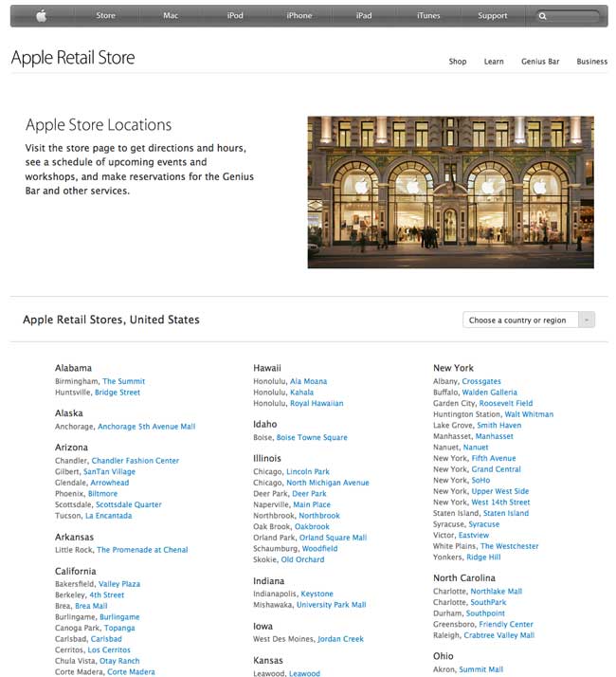Open The Westchester store link

pyautogui.click(x=509, y=546)
